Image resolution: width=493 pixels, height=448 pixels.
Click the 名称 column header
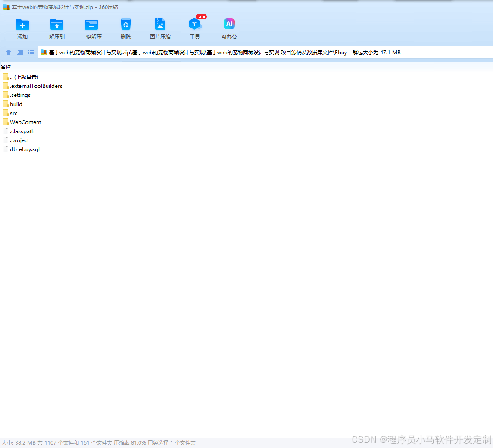(x=6, y=67)
